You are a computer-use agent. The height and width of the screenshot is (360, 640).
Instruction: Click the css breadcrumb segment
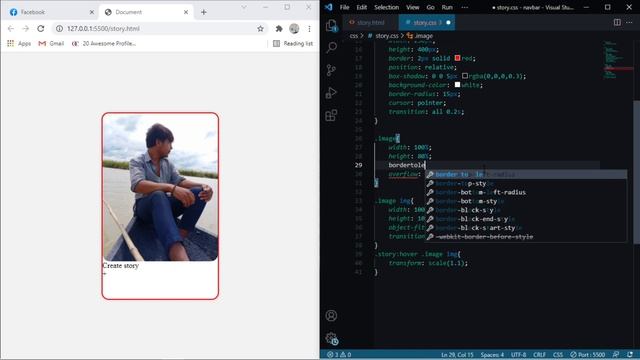[353, 36]
